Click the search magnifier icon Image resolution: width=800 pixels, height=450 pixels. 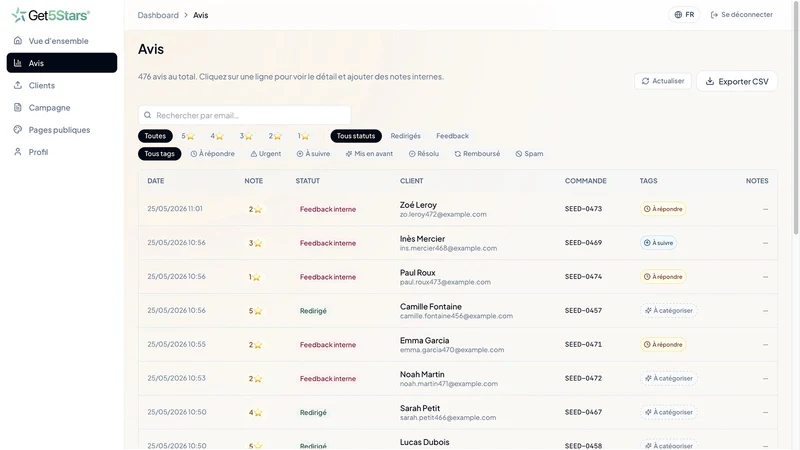pyautogui.click(x=147, y=115)
